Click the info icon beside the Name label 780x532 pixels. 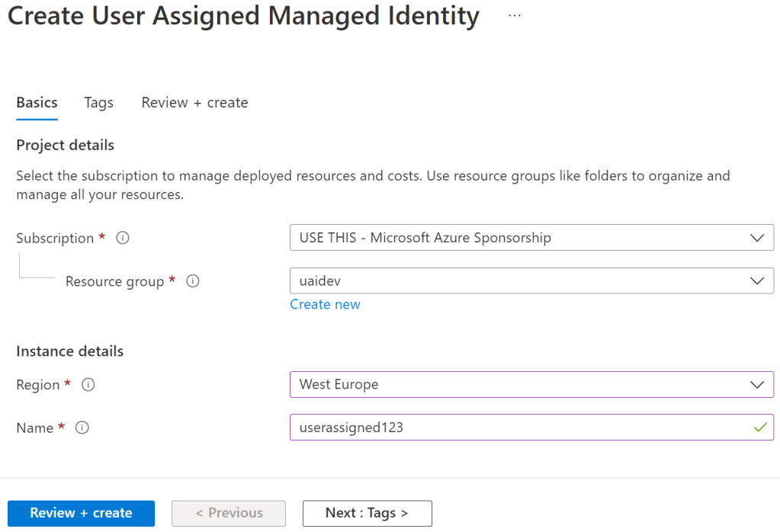[82, 428]
